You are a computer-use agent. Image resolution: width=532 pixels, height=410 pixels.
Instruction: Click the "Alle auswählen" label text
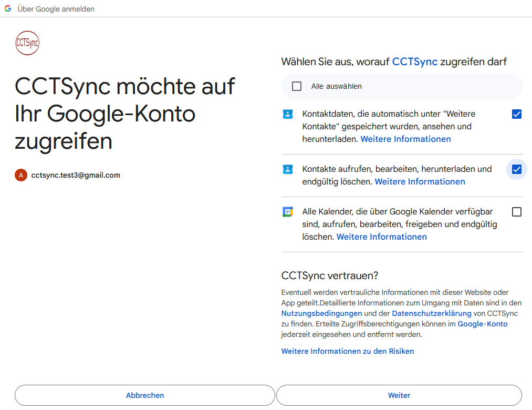(x=336, y=86)
